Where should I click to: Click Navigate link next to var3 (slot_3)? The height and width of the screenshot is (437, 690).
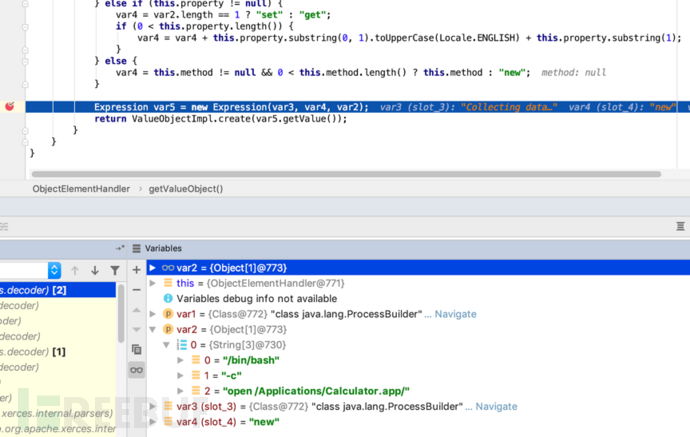[x=495, y=406]
